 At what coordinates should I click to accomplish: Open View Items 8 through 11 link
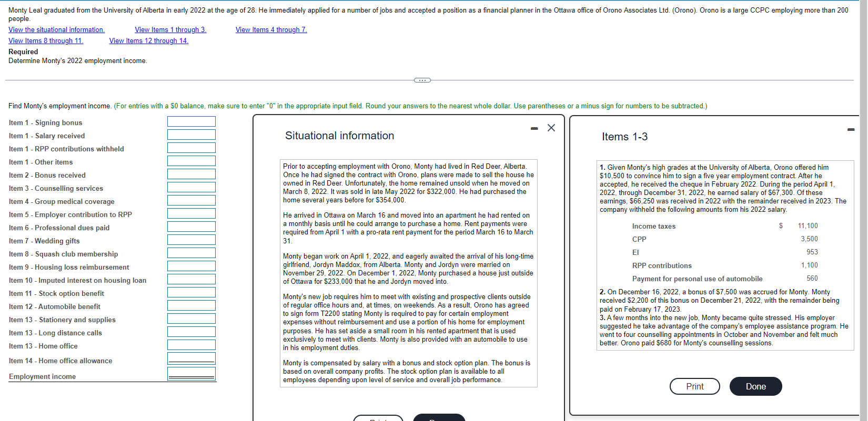[46, 40]
